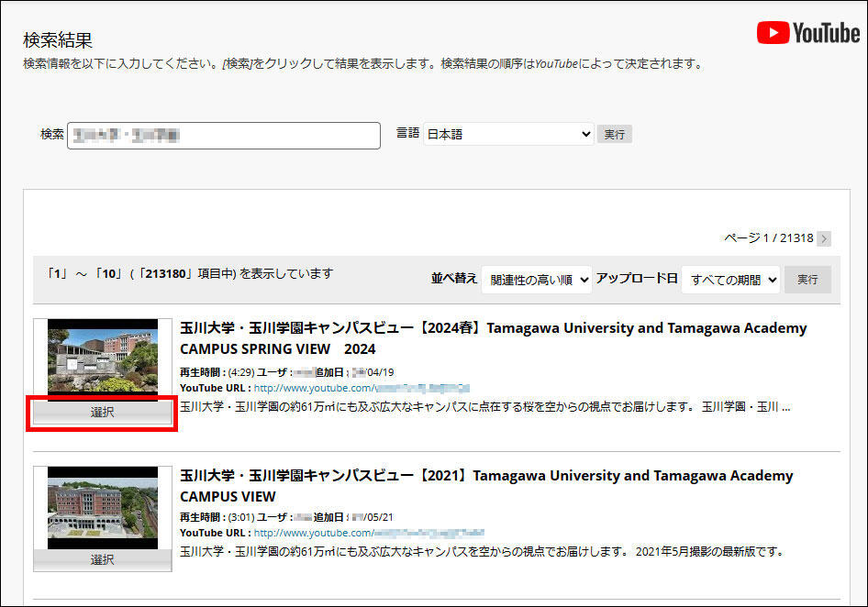
Task: Go to next results page arrow
Action: (824, 238)
